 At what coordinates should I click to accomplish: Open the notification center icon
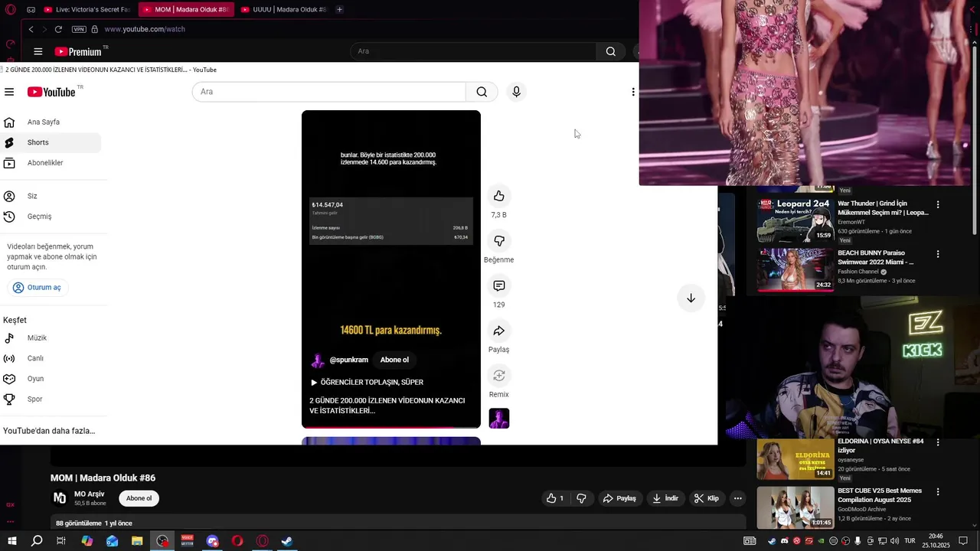(963, 541)
